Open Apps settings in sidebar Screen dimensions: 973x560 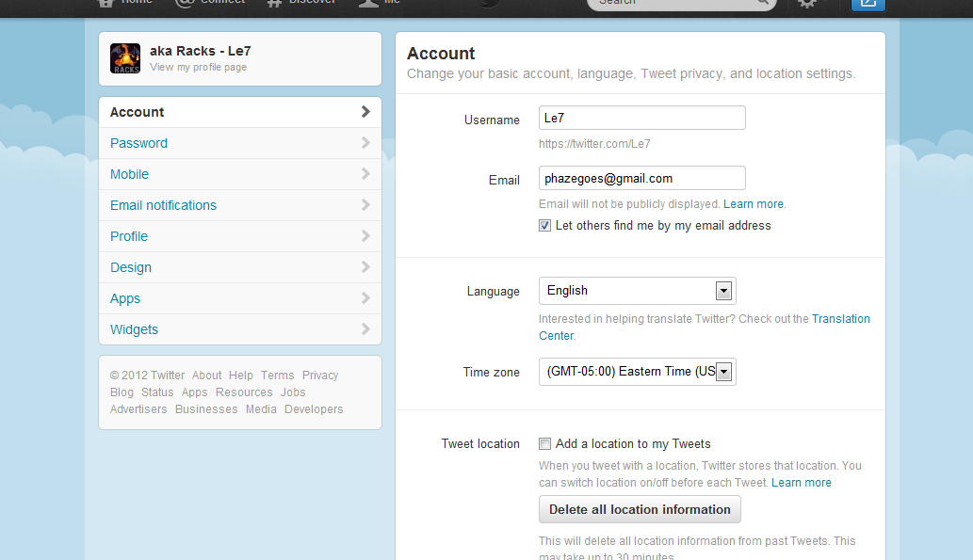[x=240, y=298]
